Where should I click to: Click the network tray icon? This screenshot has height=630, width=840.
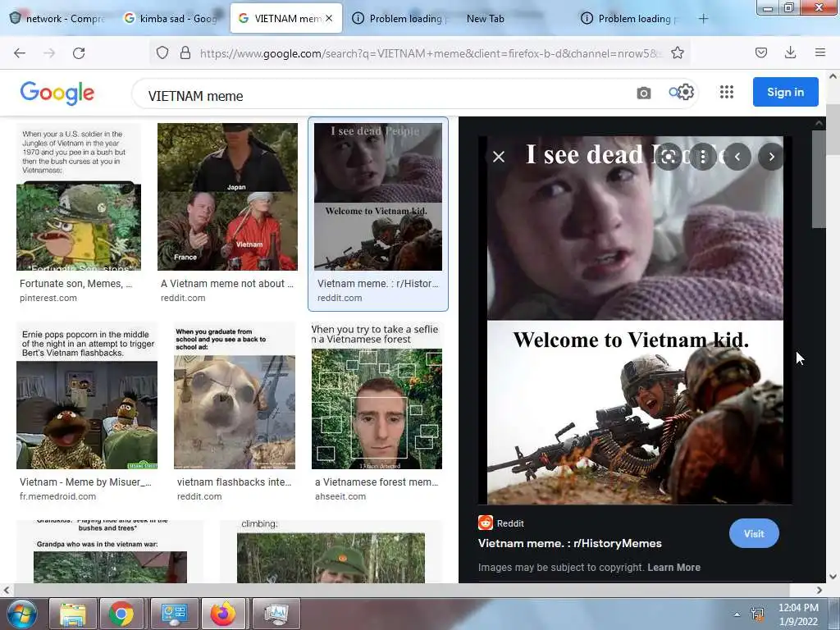(757, 614)
